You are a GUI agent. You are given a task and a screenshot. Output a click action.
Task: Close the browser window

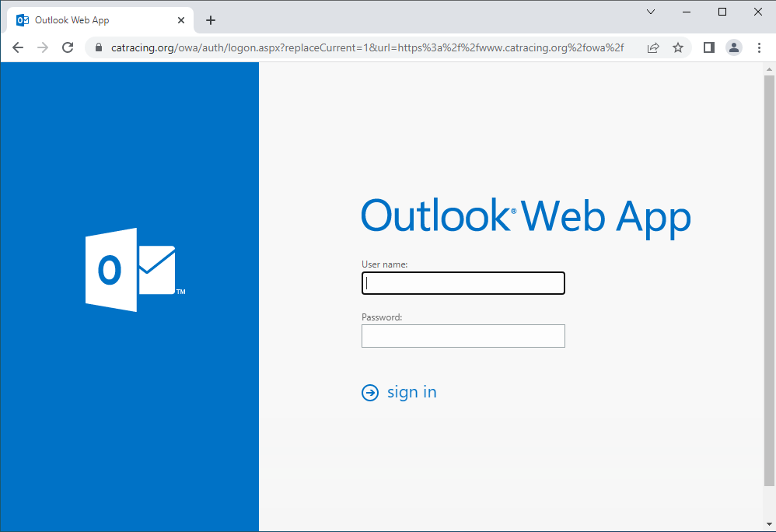[757, 12]
